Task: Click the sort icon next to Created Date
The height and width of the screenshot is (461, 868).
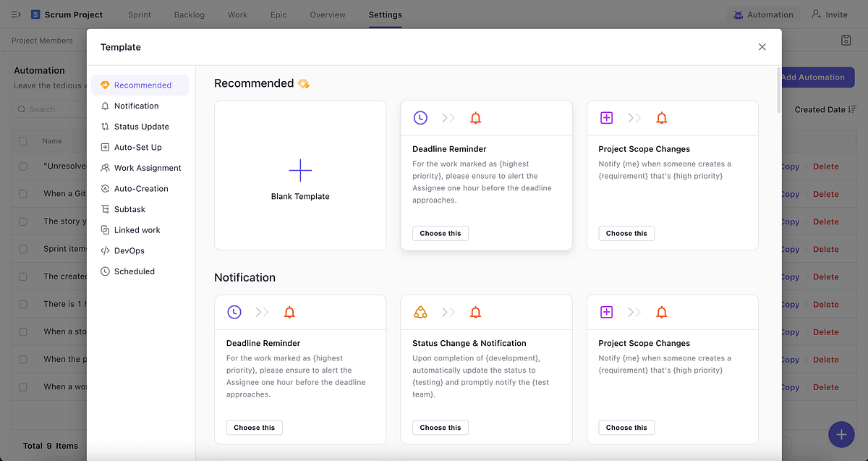Action: [853, 109]
